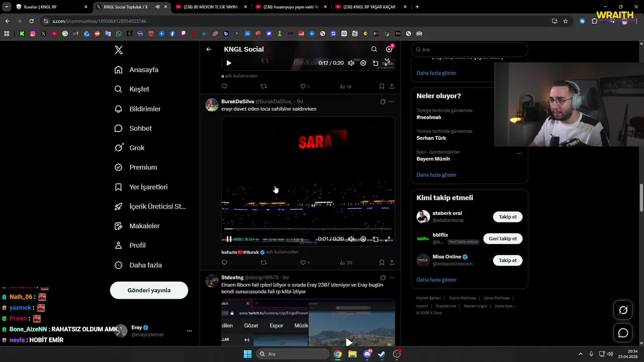
Task: Click Geri takip et for bblflix
Action: pyautogui.click(x=503, y=239)
